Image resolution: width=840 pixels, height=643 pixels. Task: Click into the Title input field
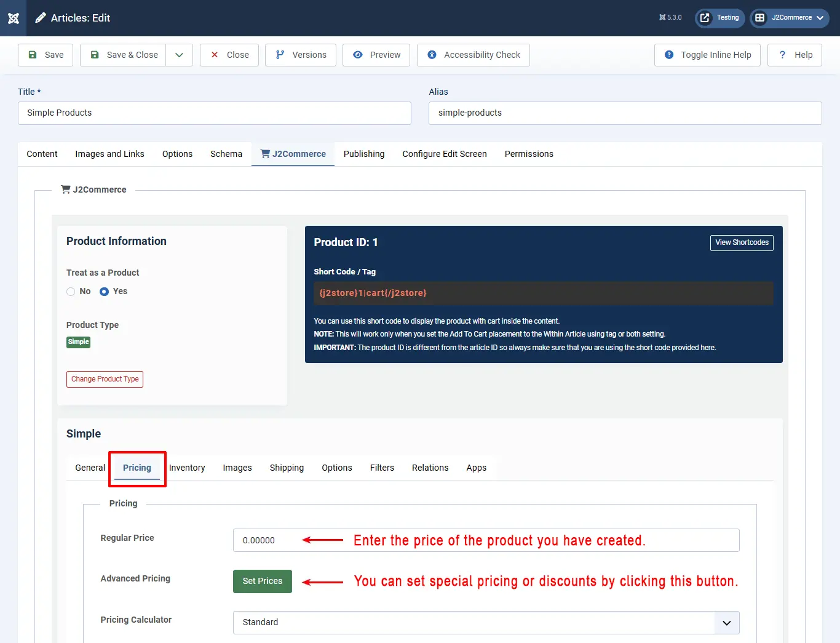215,113
